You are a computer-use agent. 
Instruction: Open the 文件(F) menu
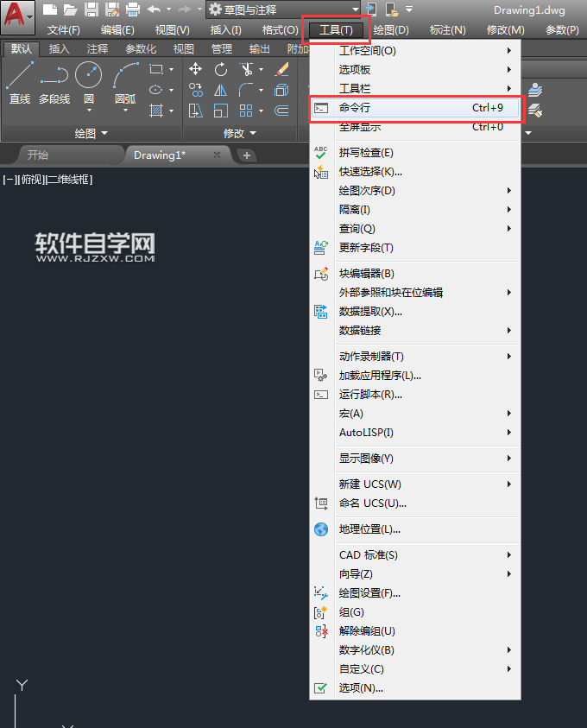[64, 30]
